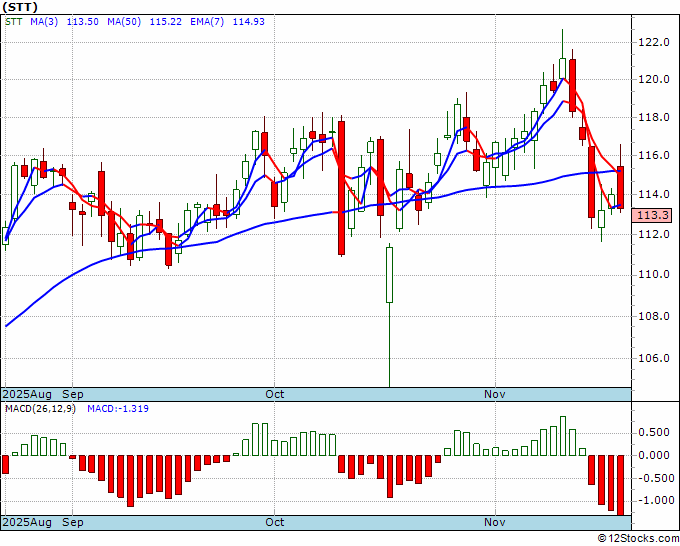Screen dimensions: 680x546
Task: Click the tallest green MACD bar in November
Action: [563, 436]
